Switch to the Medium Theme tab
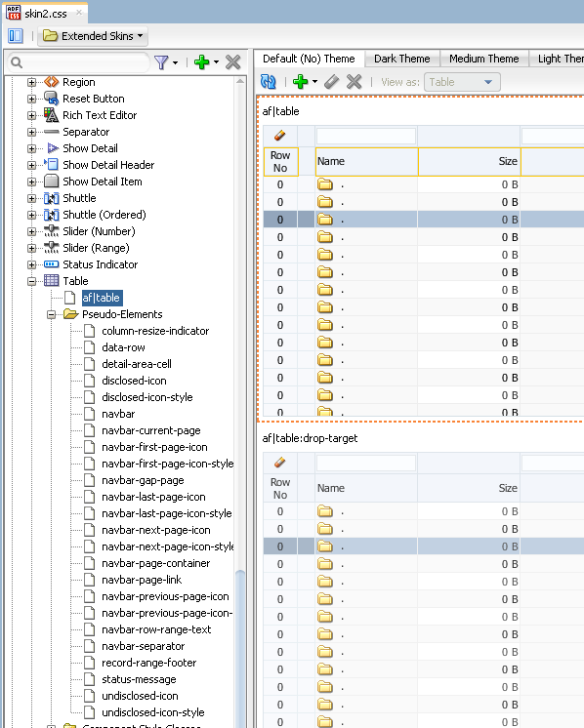Viewport: 584px width, 728px height. click(483, 59)
